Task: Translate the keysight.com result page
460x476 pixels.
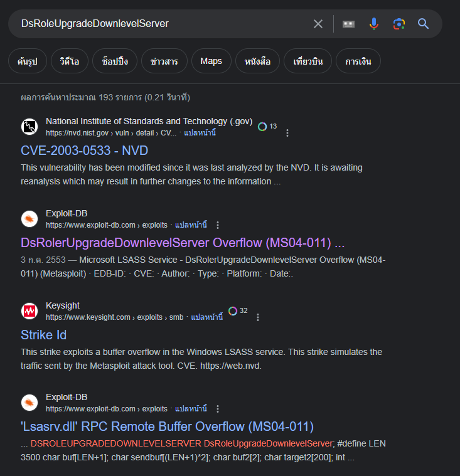Action: 206,317
